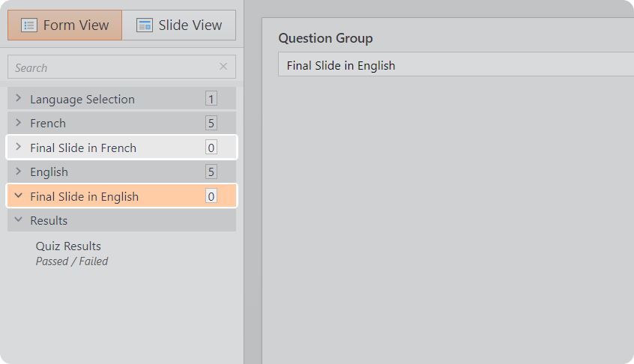Click the English group count badge
This screenshot has height=364, width=634.
tap(211, 172)
